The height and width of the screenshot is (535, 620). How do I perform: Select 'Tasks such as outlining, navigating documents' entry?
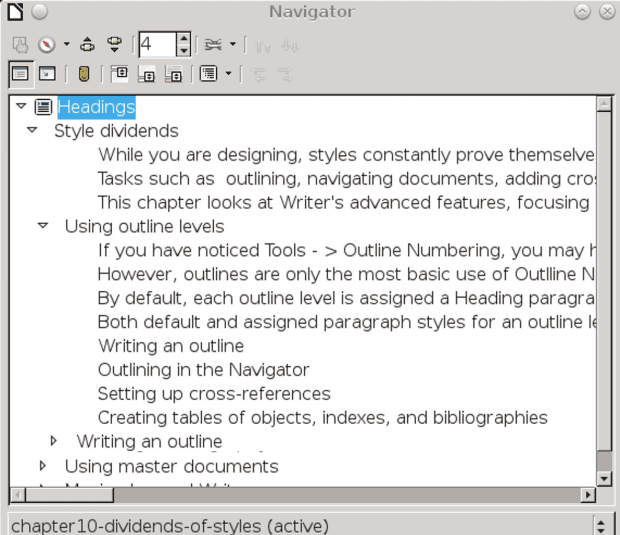(346, 179)
